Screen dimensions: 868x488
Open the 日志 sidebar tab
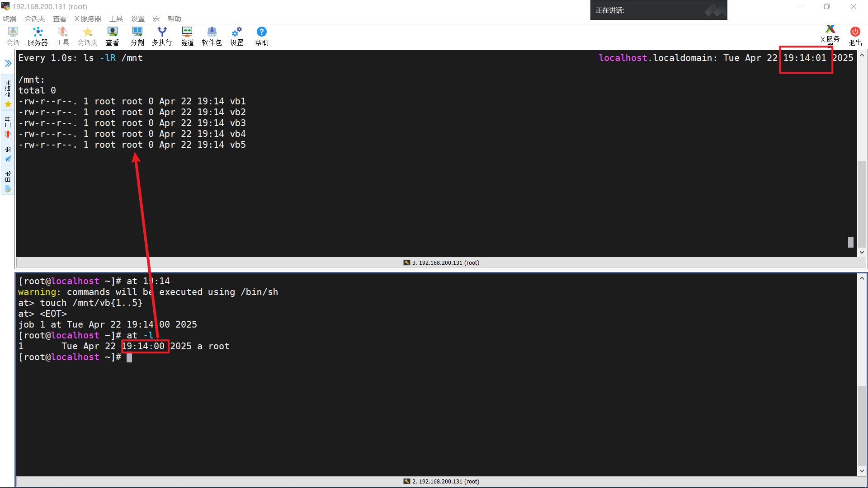click(8, 182)
